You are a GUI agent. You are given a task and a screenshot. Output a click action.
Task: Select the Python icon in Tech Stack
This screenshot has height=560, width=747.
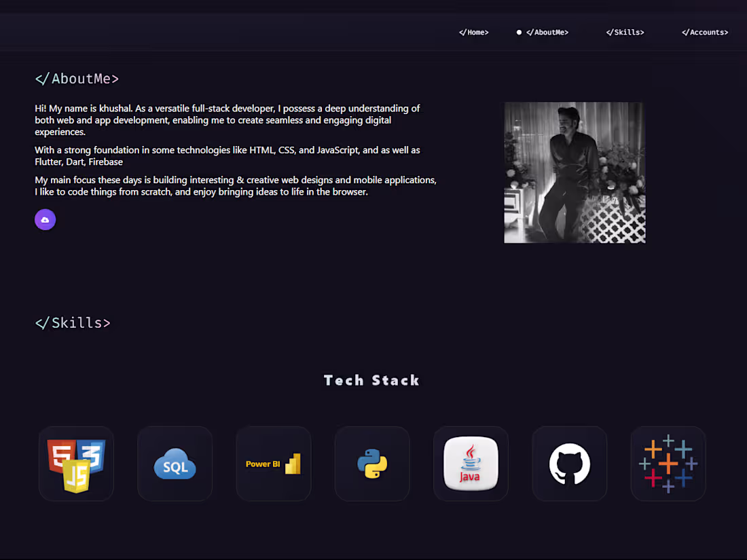click(371, 464)
